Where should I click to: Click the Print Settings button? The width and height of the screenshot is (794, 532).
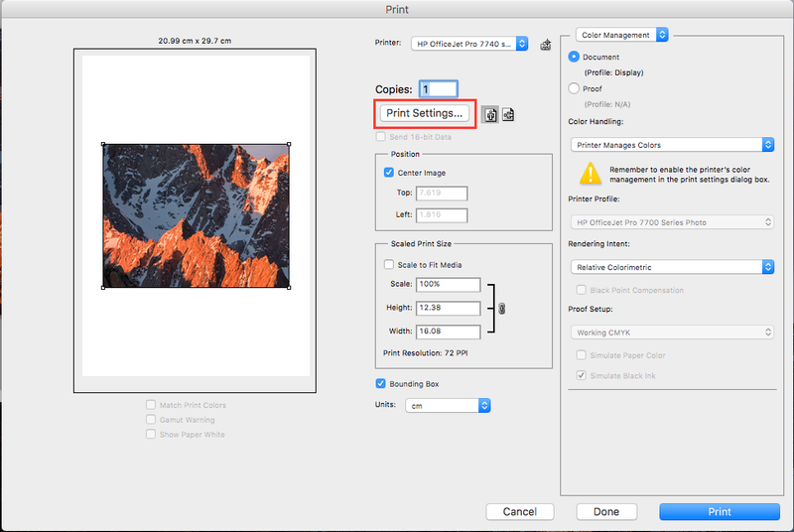tap(425, 113)
